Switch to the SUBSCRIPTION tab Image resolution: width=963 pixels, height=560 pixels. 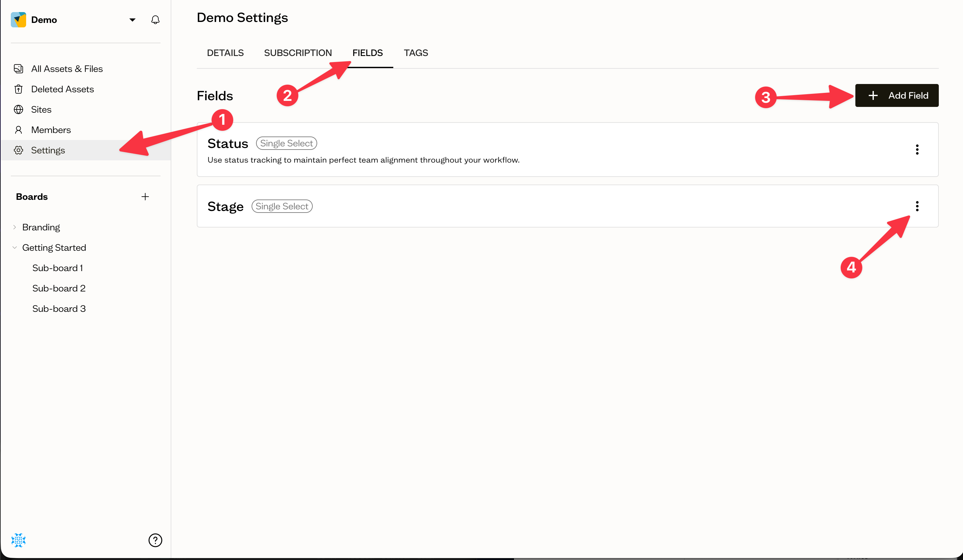pyautogui.click(x=298, y=53)
